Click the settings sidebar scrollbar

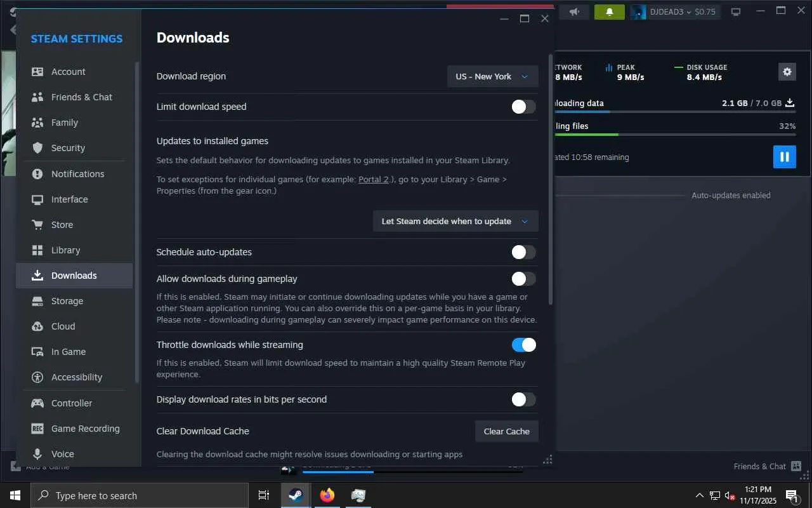[x=137, y=222]
